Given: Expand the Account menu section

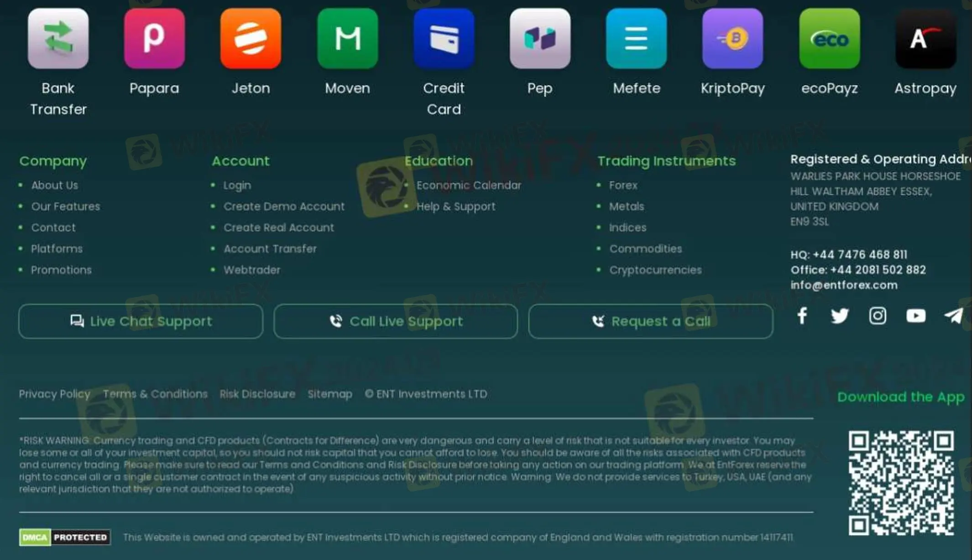Looking at the screenshot, I should (x=240, y=160).
